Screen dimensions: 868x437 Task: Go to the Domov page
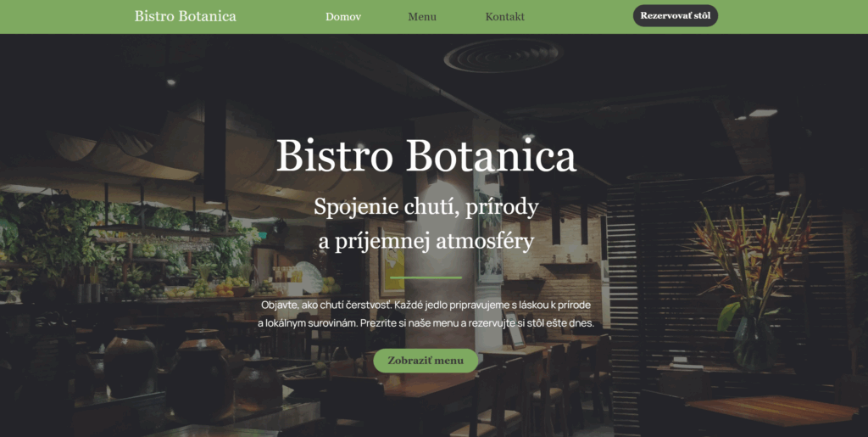[343, 17]
